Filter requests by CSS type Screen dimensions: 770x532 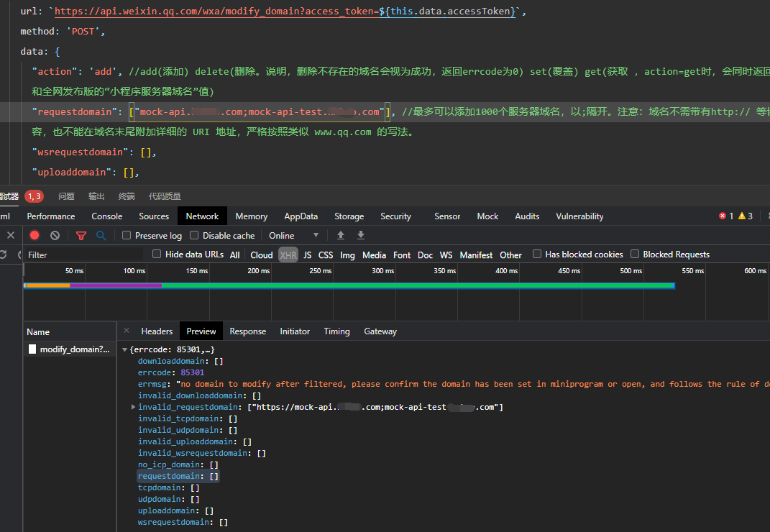[326, 255]
